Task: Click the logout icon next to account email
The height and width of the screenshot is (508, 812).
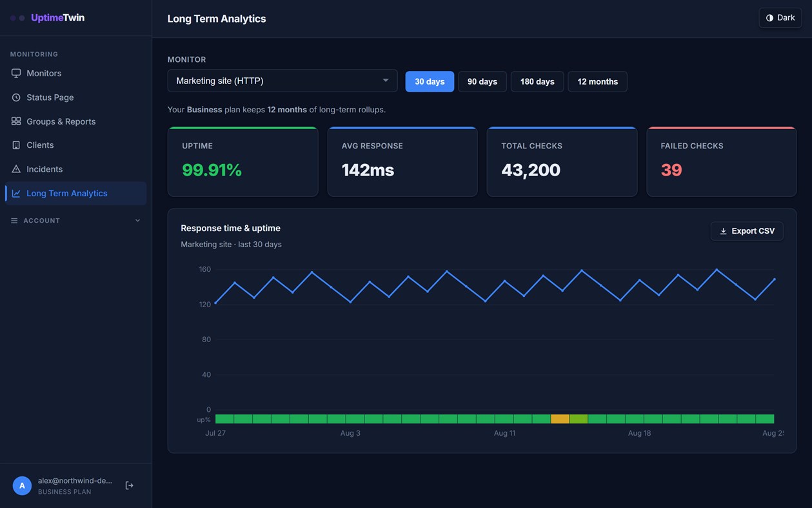Action: coord(129,485)
